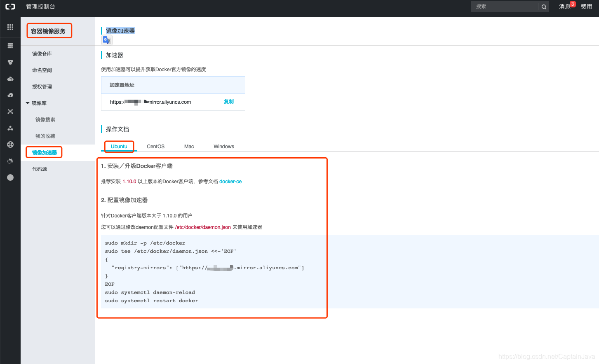Open 镜像仓库 in left navigation

coord(42,54)
